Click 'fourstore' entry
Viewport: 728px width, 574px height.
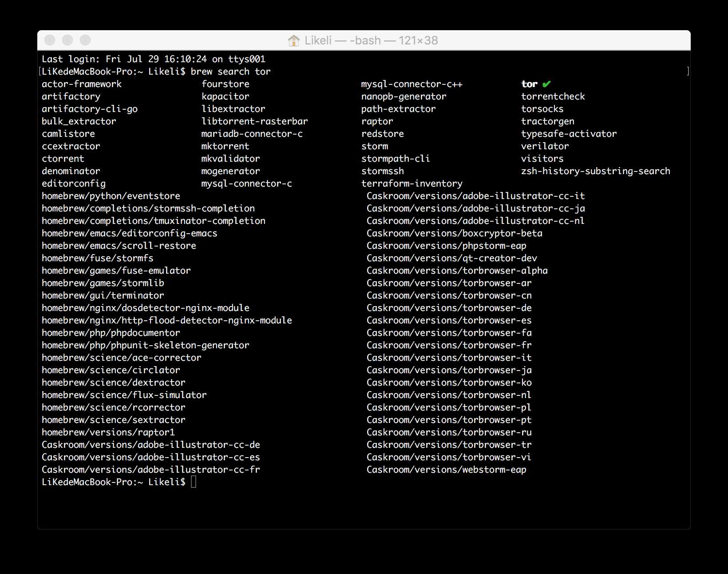pyautogui.click(x=226, y=84)
